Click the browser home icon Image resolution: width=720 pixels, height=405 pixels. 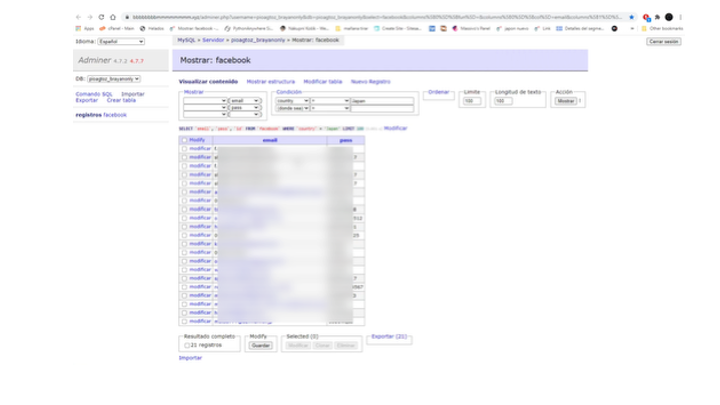113,17
